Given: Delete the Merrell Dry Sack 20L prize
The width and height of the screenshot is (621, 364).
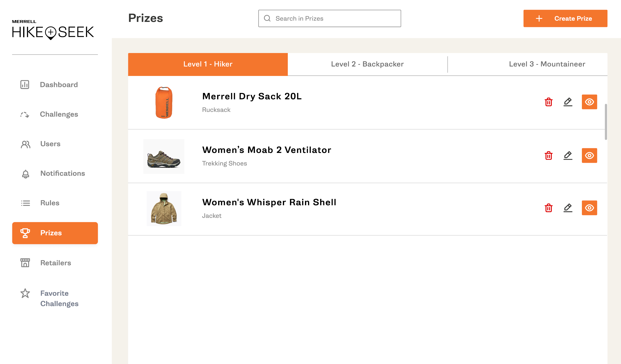Looking at the screenshot, I should (x=548, y=102).
